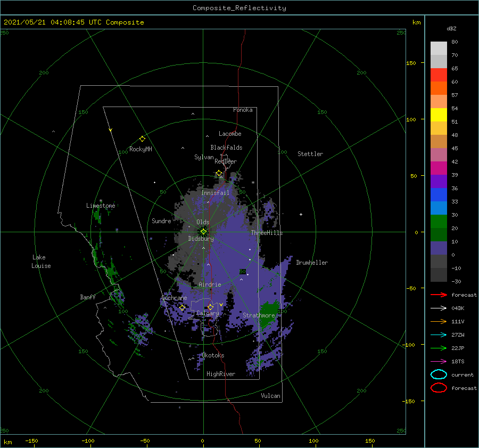Select the cyan current ellipse legend icon
This screenshot has width=479, height=448.
(x=439, y=374)
